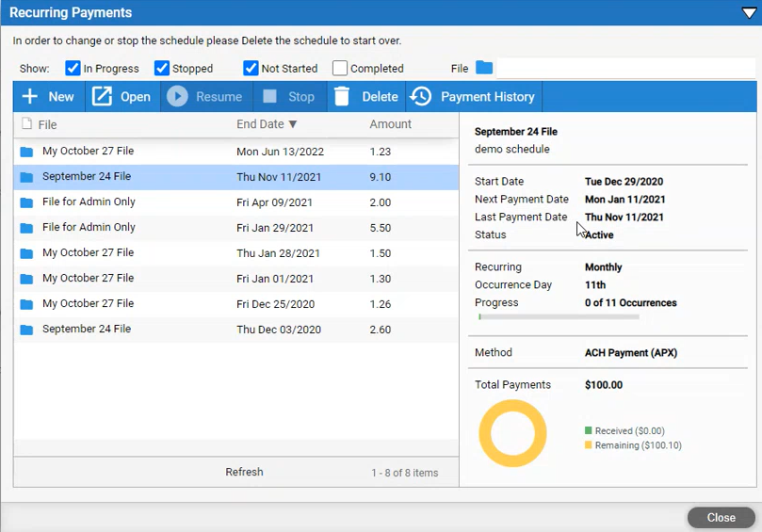Click the Progress occurrences bar

tap(559, 316)
